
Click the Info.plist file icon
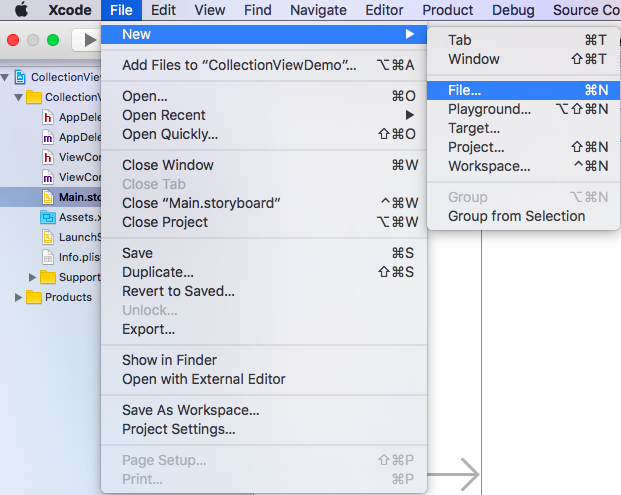[x=48, y=257]
